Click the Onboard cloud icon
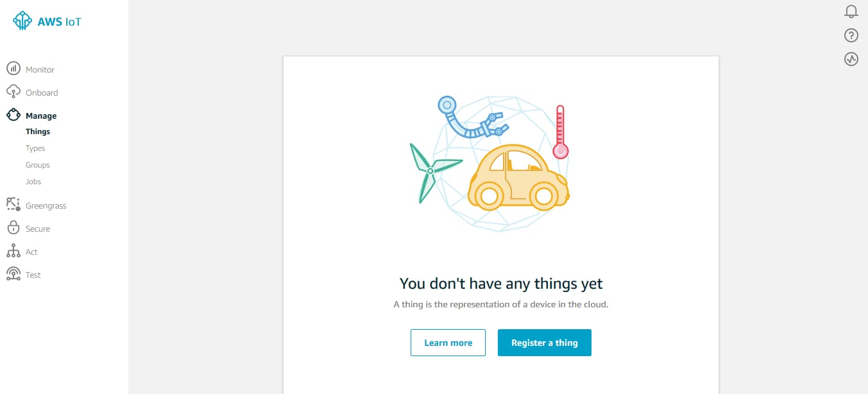This screenshot has height=394, width=868. coord(13,92)
